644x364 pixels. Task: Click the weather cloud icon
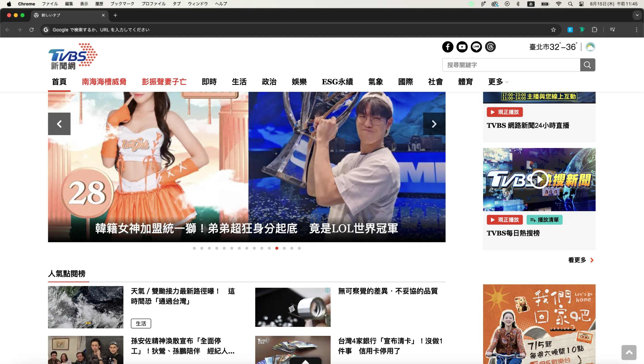(x=590, y=47)
